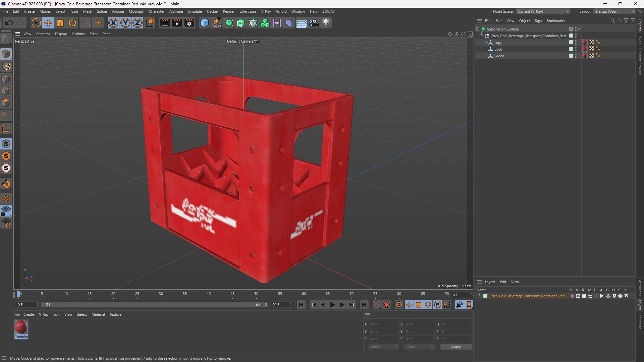Open the Spline Pen tool
This screenshot has width=644, height=362.
click(x=217, y=23)
